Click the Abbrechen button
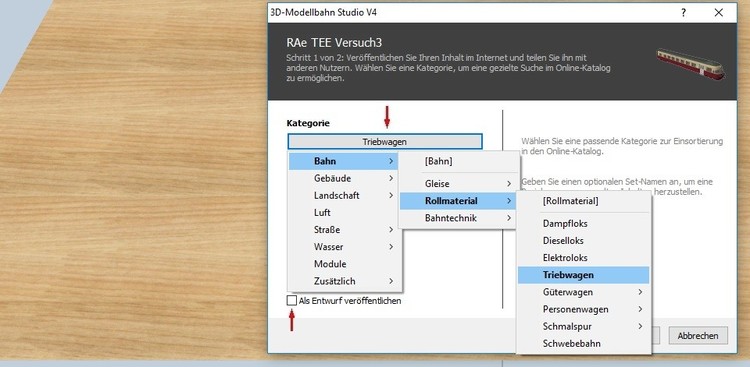This screenshot has height=367, width=750. (x=698, y=336)
